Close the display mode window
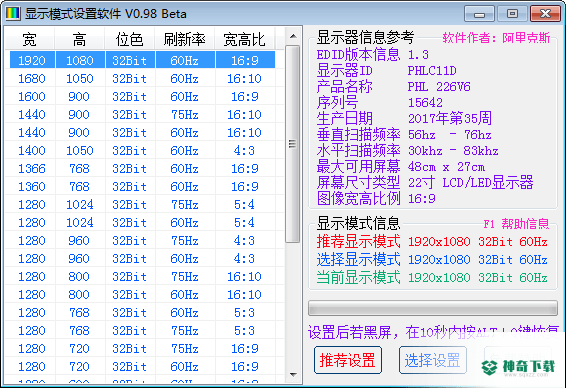This screenshot has width=566, height=388. [545, 14]
